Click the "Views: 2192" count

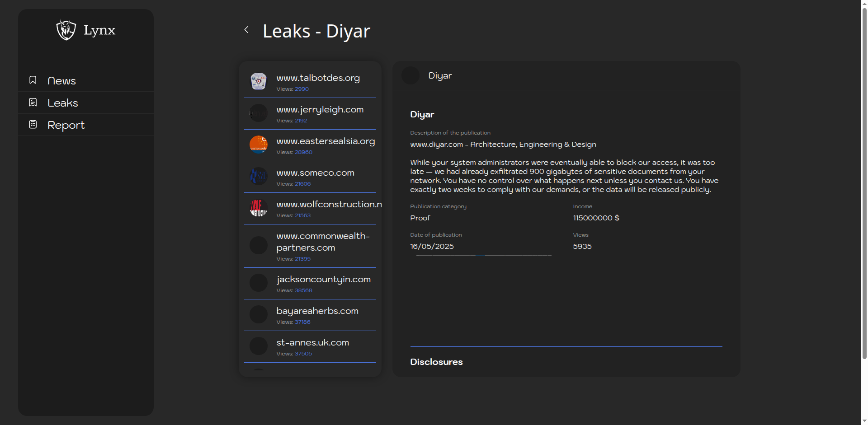tap(292, 121)
